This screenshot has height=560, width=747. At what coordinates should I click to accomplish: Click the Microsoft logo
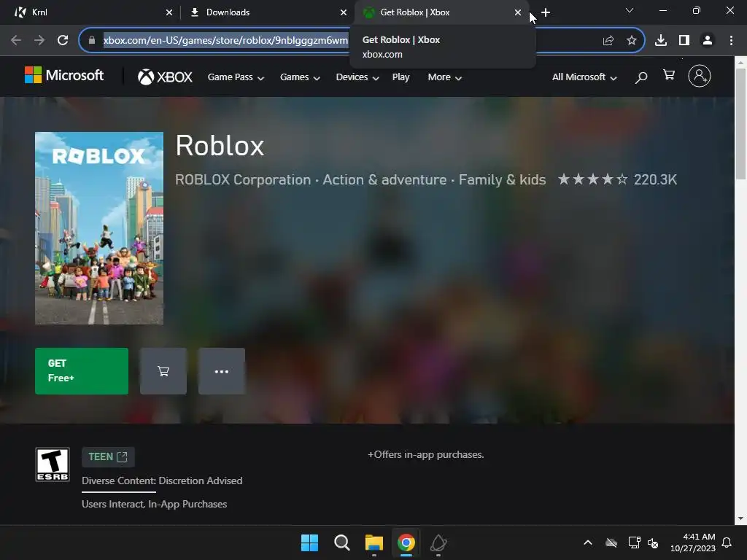(64, 75)
